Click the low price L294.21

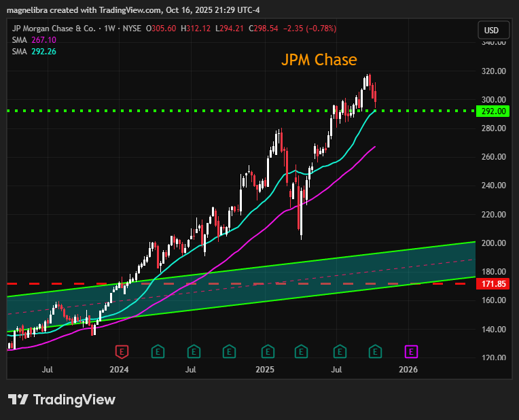[x=230, y=29]
